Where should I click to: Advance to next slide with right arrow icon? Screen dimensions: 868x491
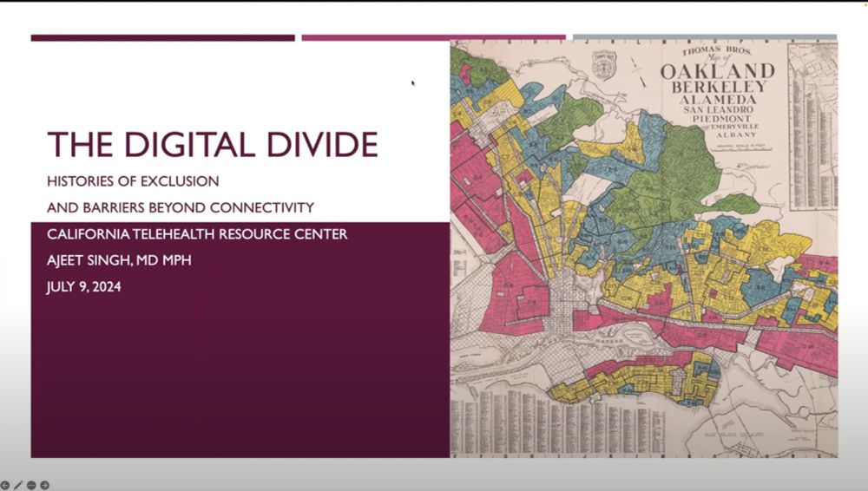pos(45,486)
